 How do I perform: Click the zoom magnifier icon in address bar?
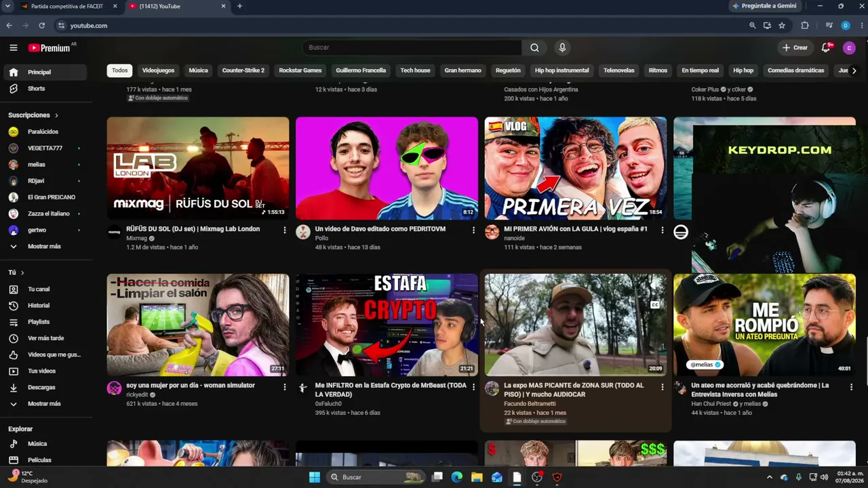[752, 26]
